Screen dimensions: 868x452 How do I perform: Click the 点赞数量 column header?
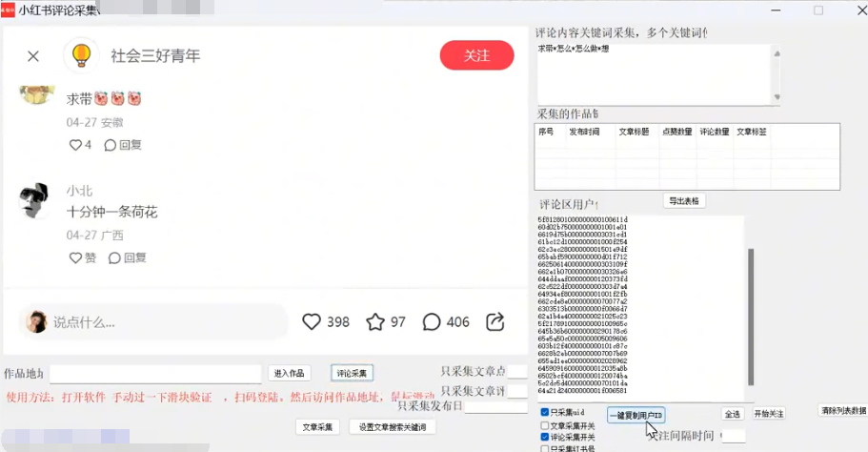[677, 132]
